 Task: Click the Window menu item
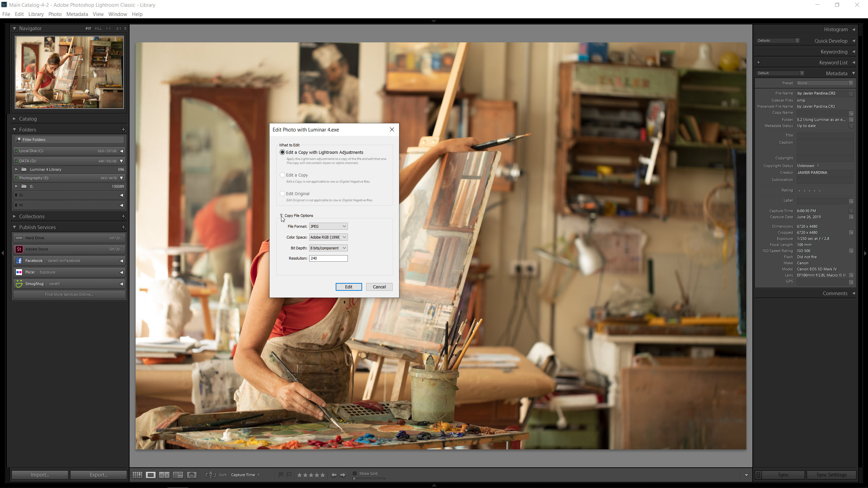117,14
